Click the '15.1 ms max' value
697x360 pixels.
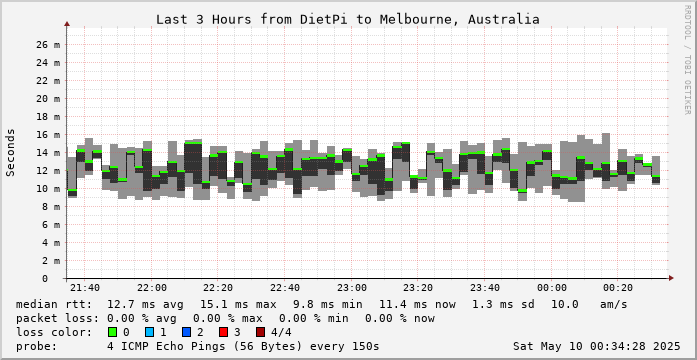(x=238, y=305)
